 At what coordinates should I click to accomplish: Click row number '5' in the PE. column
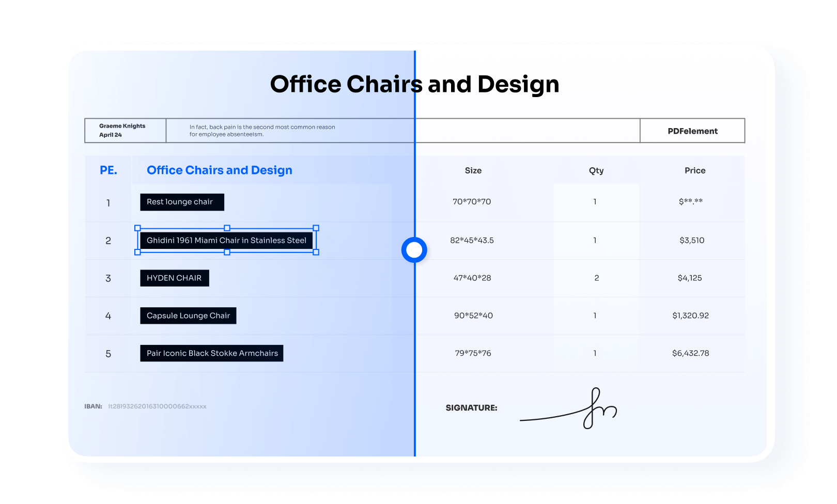pyautogui.click(x=109, y=354)
